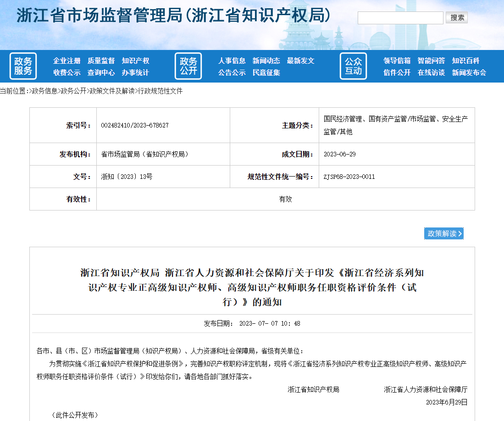Open the 新闻动态 link
Viewport: 504px width, 421px height.
(266, 60)
